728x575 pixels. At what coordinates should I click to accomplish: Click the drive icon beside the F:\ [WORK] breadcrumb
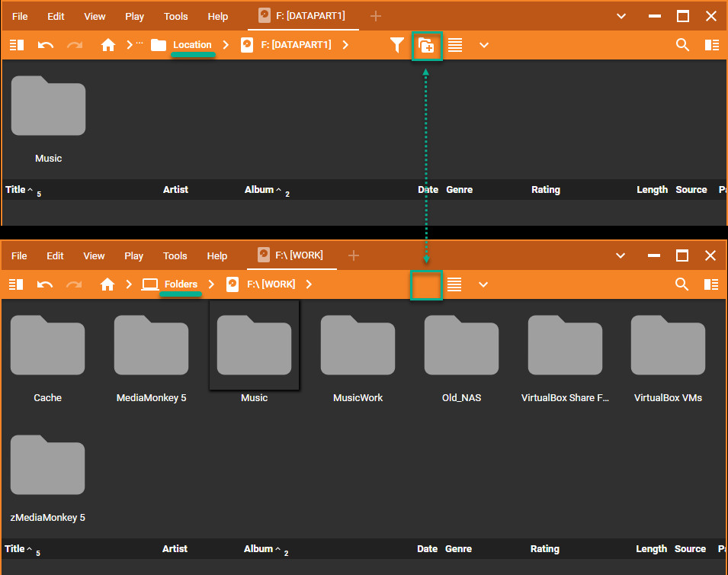(233, 284)
